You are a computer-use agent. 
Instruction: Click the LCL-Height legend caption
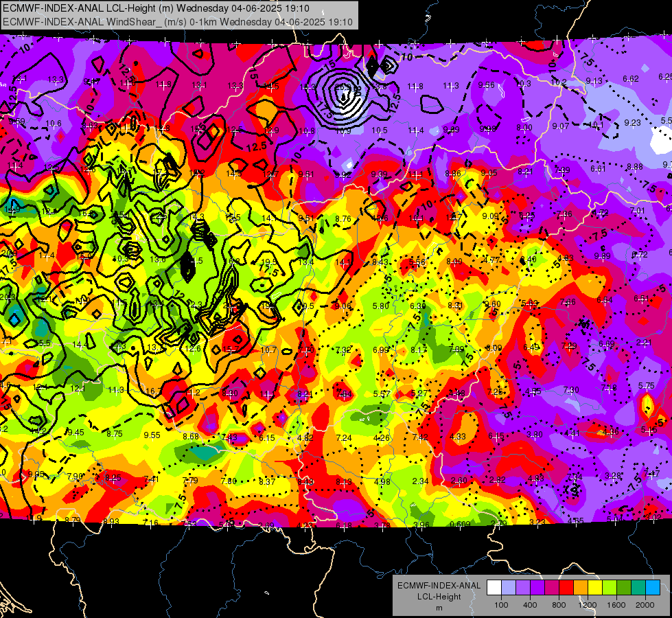click(x=439, y=597)
